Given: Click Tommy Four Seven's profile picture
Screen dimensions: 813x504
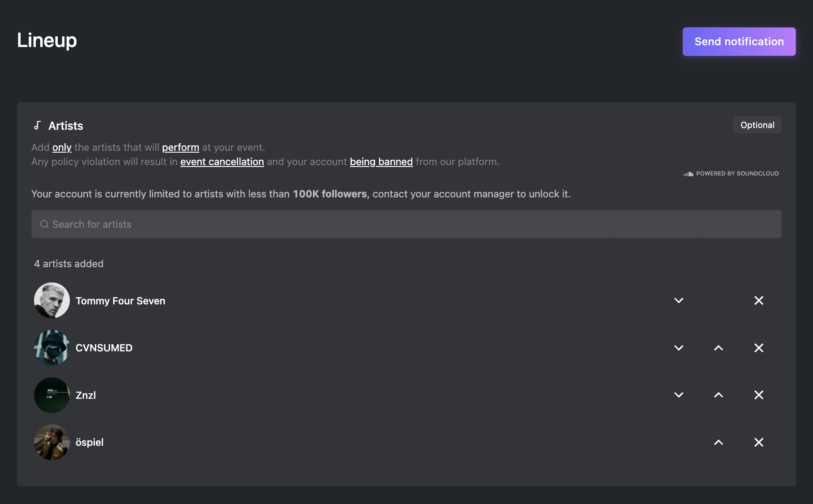Looking at the screenshot, I should click(x=52, y=300).
